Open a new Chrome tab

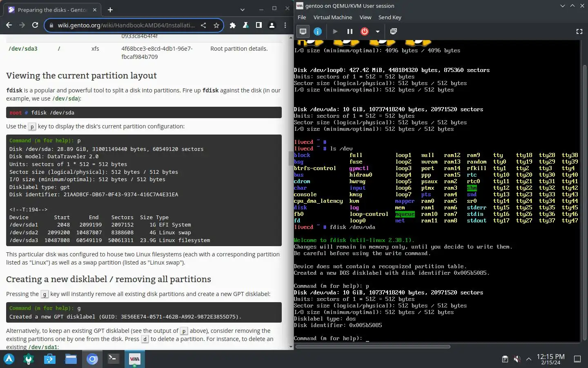pyautogui.click(x=110, y=10)
